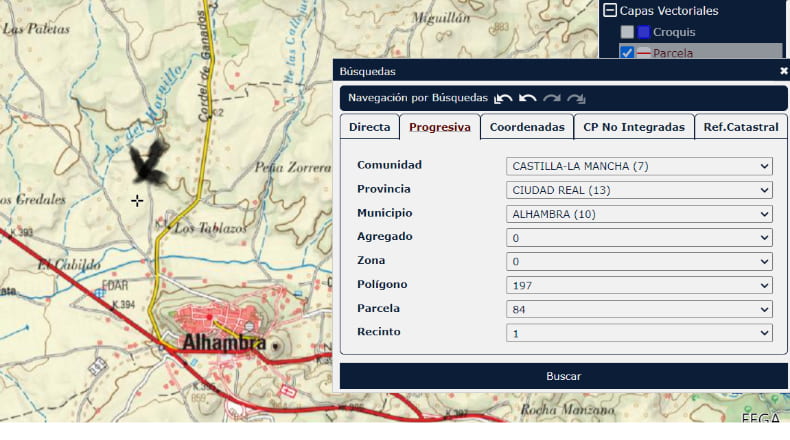Click the Búsquedas panel title bar
Screen dimensions: 790x440
click(x=561, y=71)
